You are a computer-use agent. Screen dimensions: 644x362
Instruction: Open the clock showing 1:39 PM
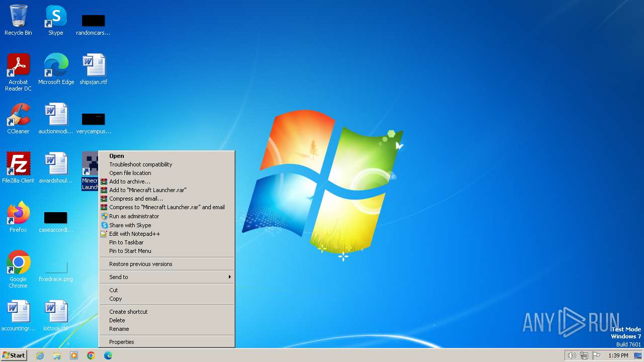(618, 355)
